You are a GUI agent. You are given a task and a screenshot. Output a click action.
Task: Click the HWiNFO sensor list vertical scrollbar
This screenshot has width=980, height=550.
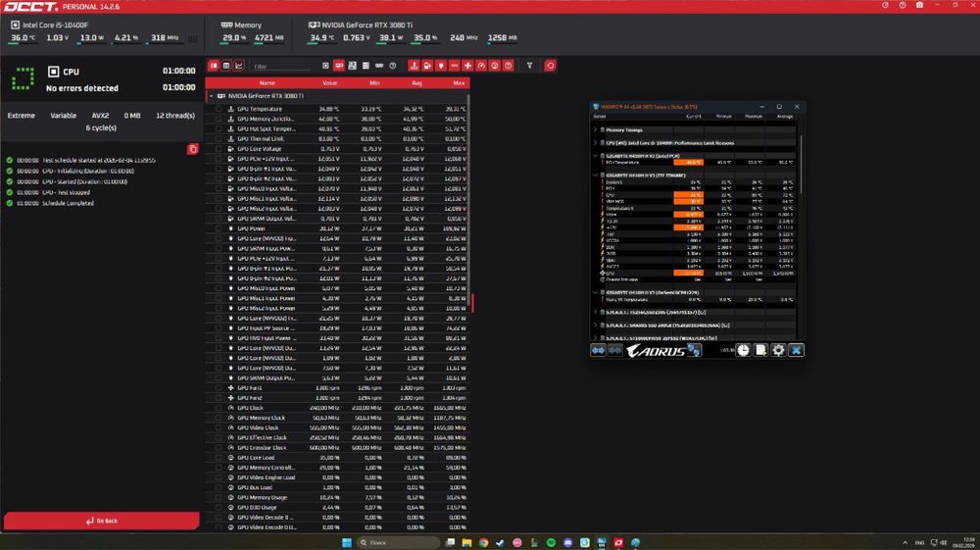click(801, 166)
